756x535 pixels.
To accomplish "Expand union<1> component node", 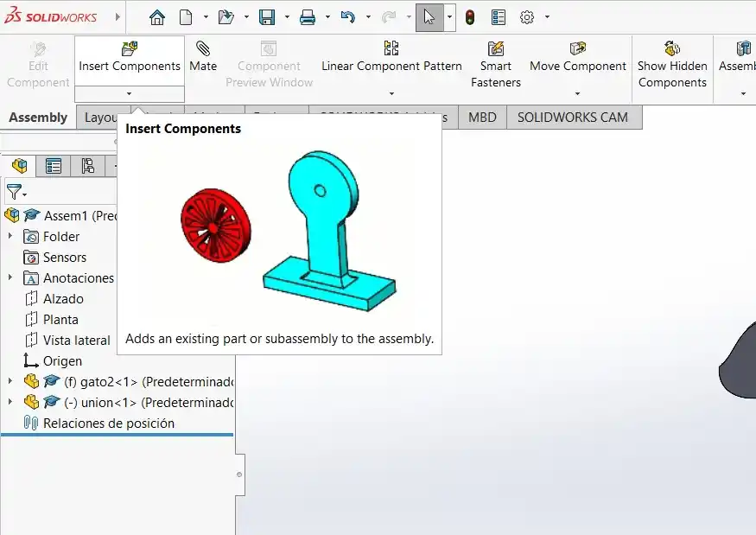I will click(10, 402).
